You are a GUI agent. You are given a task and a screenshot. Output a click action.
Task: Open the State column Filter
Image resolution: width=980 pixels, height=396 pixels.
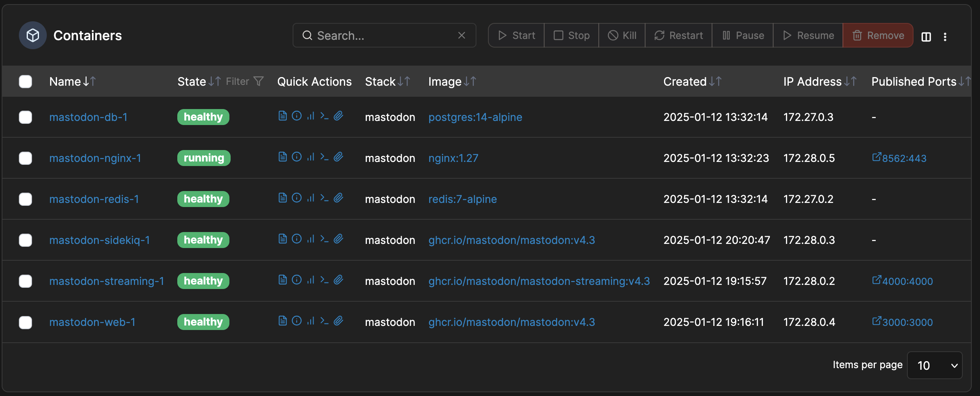pyautogui.click(x=245, y=82)
